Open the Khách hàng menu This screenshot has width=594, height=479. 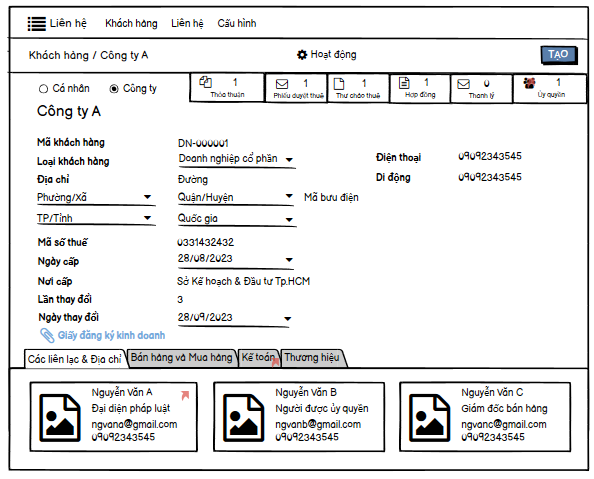click(131, 23)
